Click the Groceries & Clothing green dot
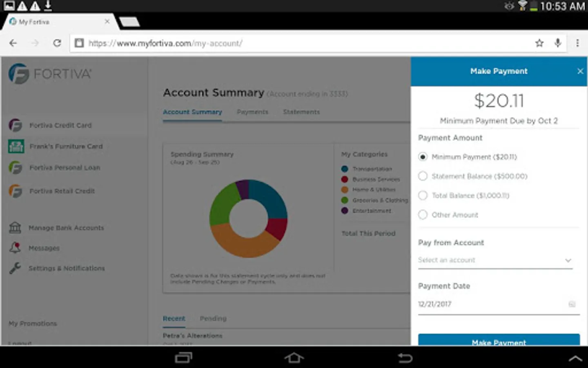The image size is (588, 368). coord(345,200)
